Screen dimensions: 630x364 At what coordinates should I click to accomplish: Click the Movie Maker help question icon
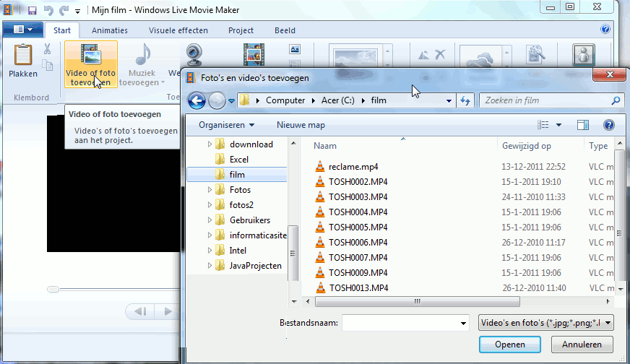(605, 30)
